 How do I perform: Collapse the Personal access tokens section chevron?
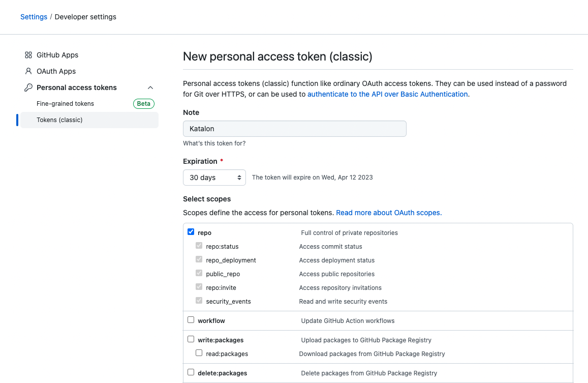150,87
